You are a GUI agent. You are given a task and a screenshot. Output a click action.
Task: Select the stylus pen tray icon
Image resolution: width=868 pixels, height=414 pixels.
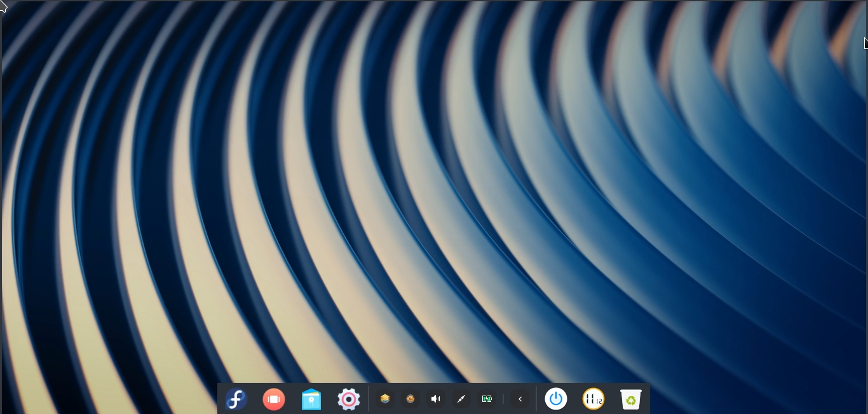[x=461, y=399]
